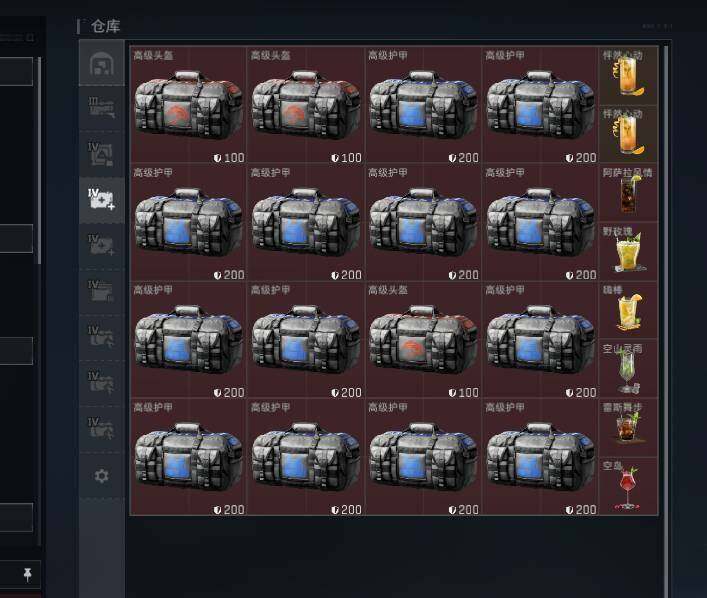Click fourth 高级护甲 bag in bottom row
The image size is (707, 598).
[540, 457]
